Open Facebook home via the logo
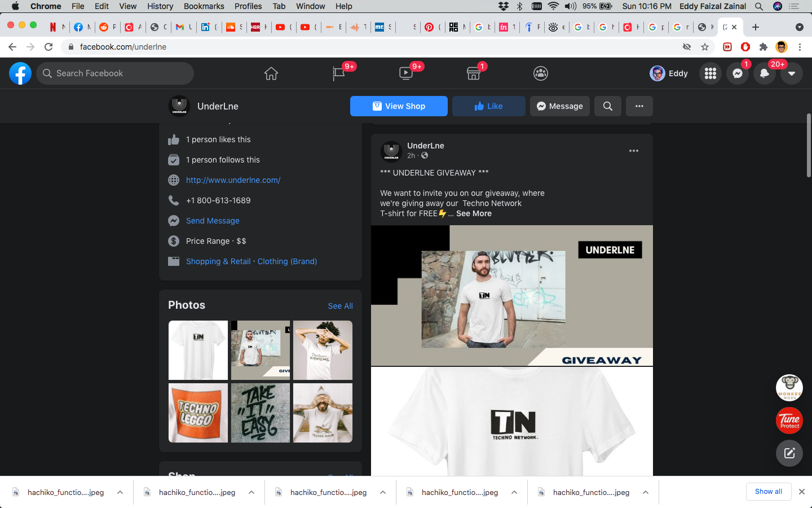This screenshot has height=508, width=812. tap(20, 73)
